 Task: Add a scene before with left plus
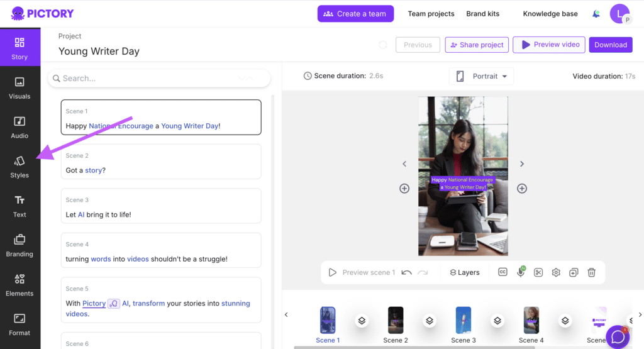404,189
